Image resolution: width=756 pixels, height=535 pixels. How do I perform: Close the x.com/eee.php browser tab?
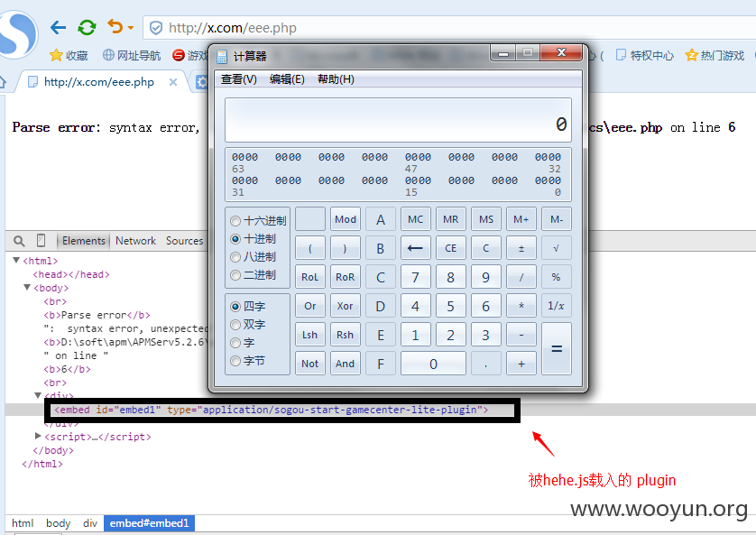pyautogui.click(x=173, y=82)
